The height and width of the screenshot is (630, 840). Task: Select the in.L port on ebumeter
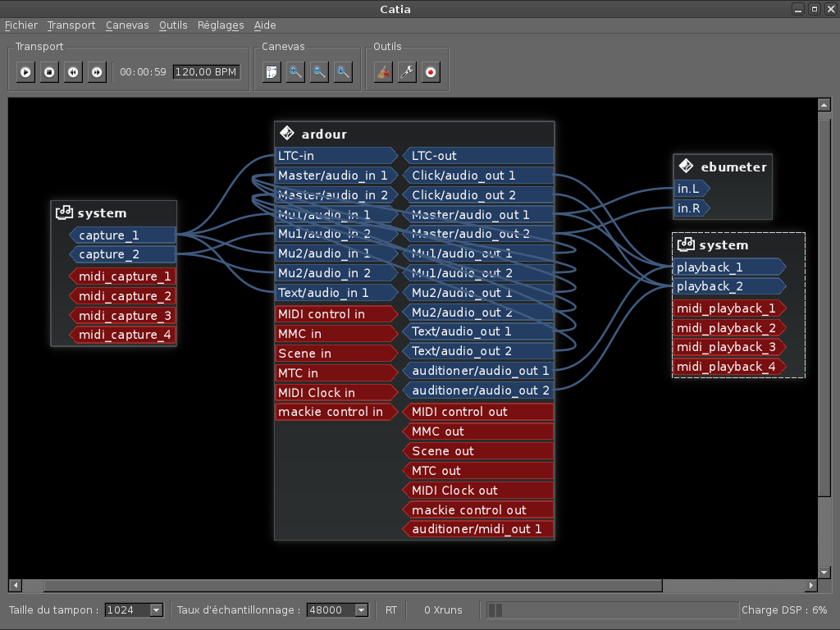coord(692,189)
